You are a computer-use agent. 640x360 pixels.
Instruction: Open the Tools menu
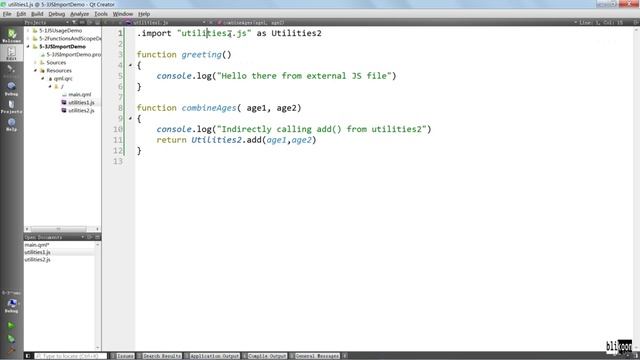coord(101,14)
